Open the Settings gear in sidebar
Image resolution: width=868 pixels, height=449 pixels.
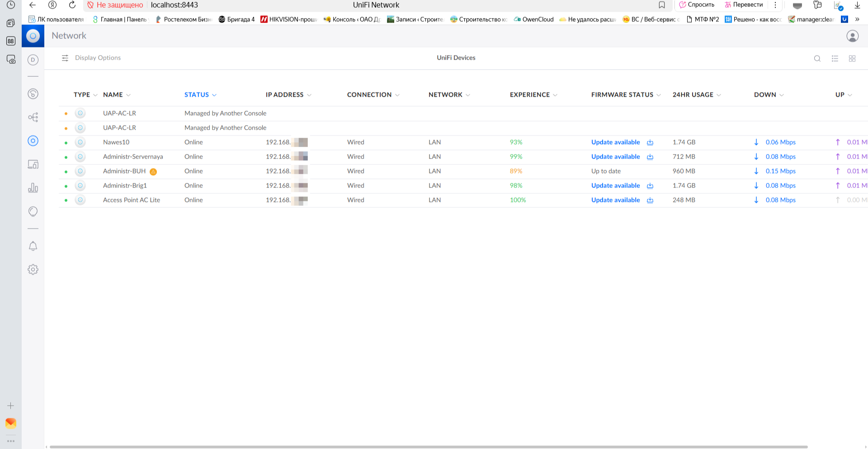33,270
